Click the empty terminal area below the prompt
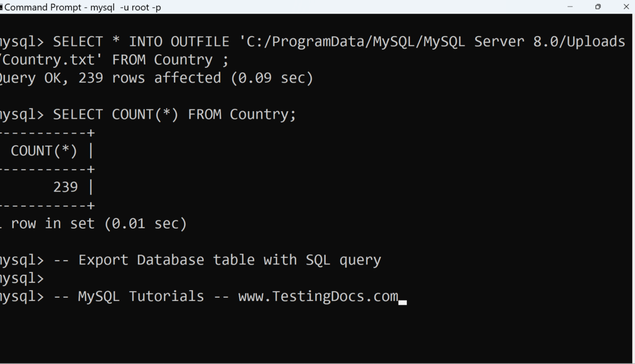 click(317, 334)
